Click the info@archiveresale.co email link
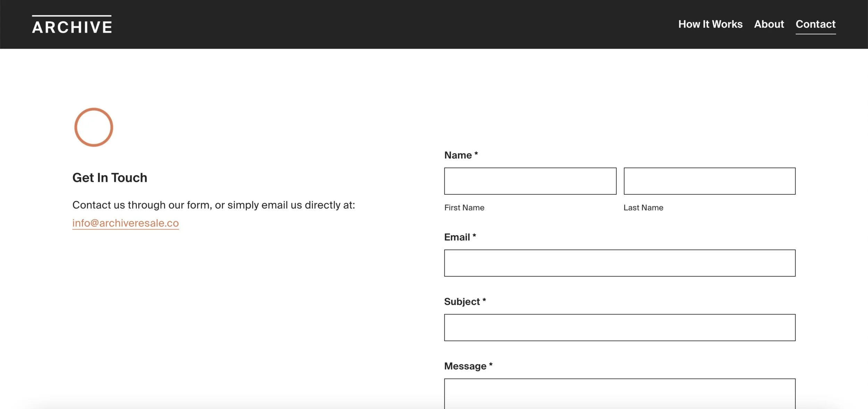 (125, 223)
